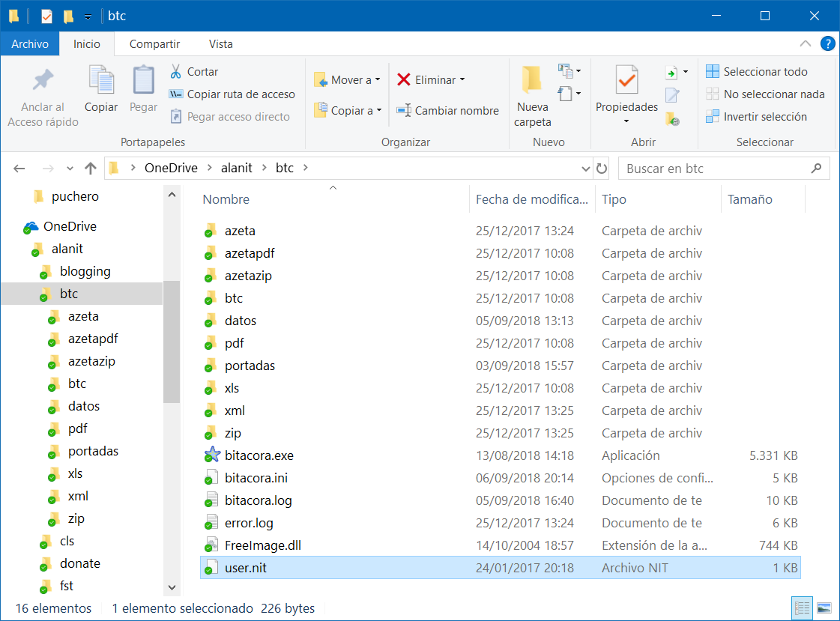Screen dimensions: 840x621
Task: Open the Archivo menu
Action: 30,44
